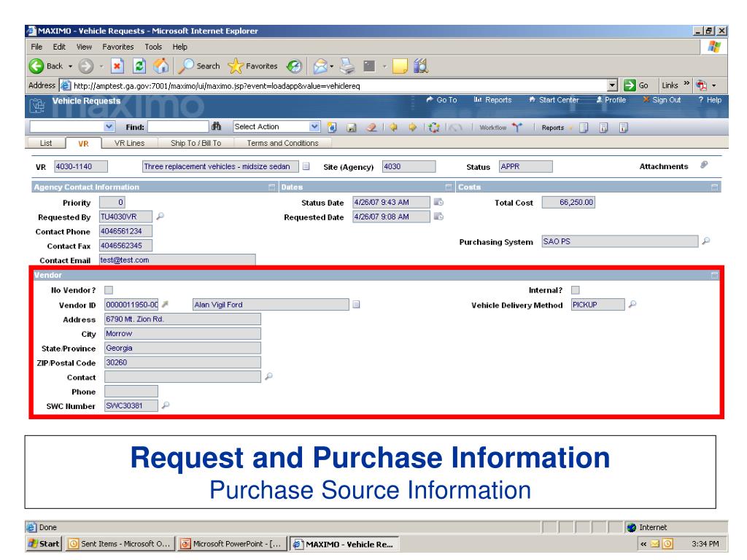Collapse the Costs section
This screenshot has width=747, height=560.
715,187
